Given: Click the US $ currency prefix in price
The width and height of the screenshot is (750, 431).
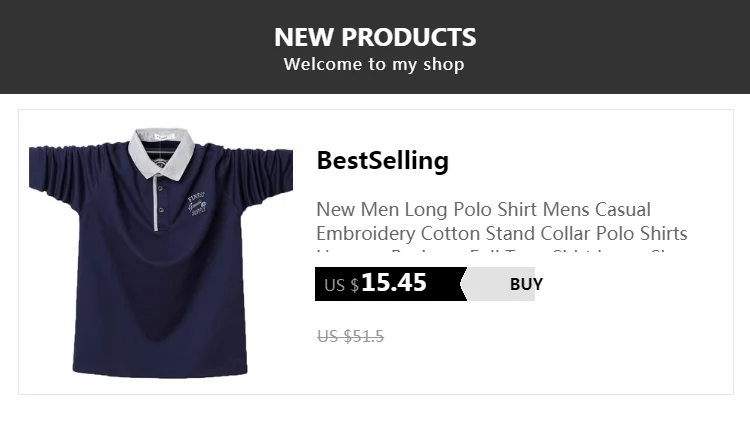Looking at the screenshot, I should (341, 286).
